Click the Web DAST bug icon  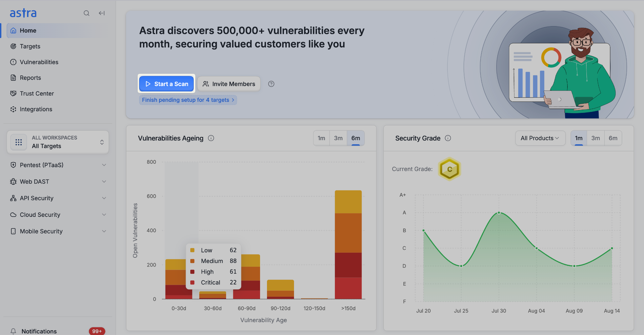pos(13,182)
